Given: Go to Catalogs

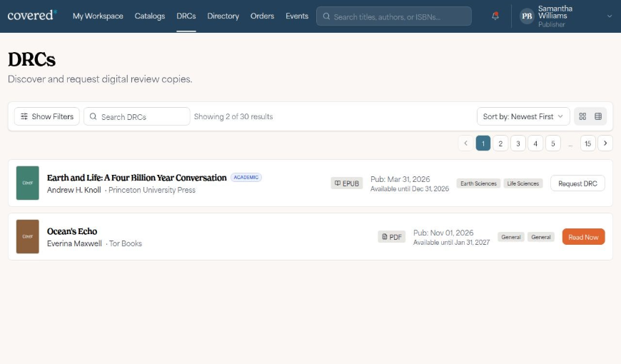Looking at the screenshot, I should (150, 16).
